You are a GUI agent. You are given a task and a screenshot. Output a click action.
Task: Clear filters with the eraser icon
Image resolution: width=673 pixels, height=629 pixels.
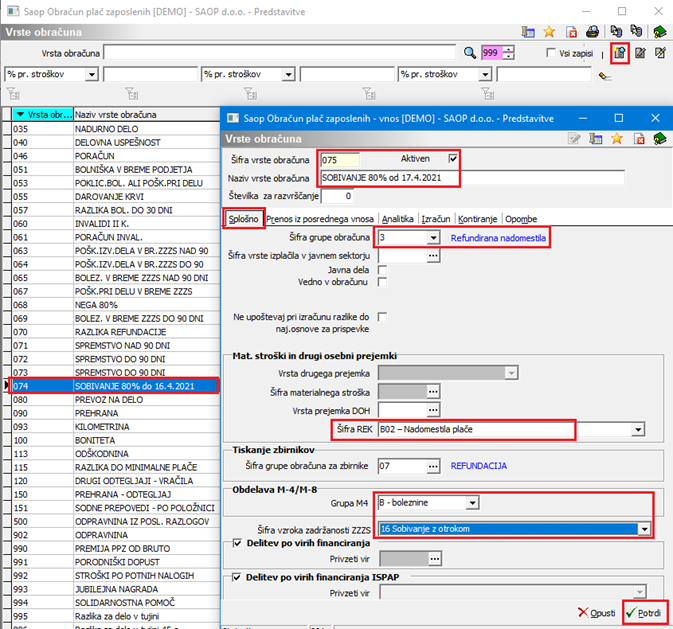tap(605, 76)
